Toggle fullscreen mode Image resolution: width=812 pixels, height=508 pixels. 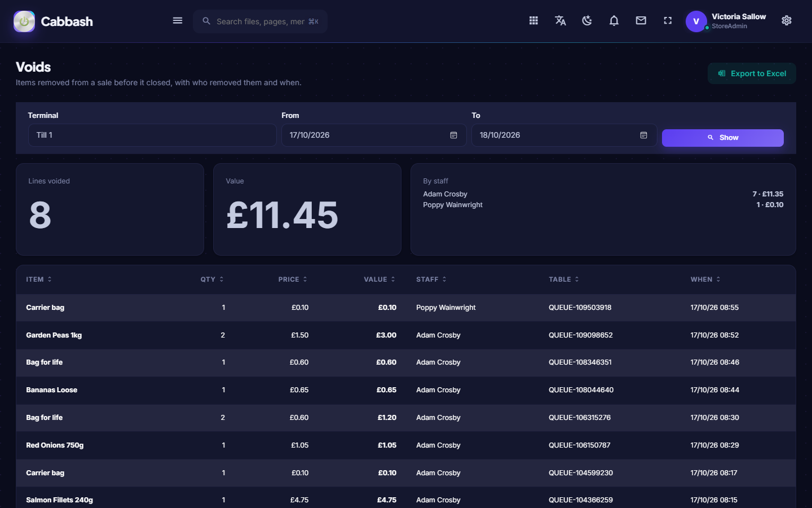[x=668, y=21]
